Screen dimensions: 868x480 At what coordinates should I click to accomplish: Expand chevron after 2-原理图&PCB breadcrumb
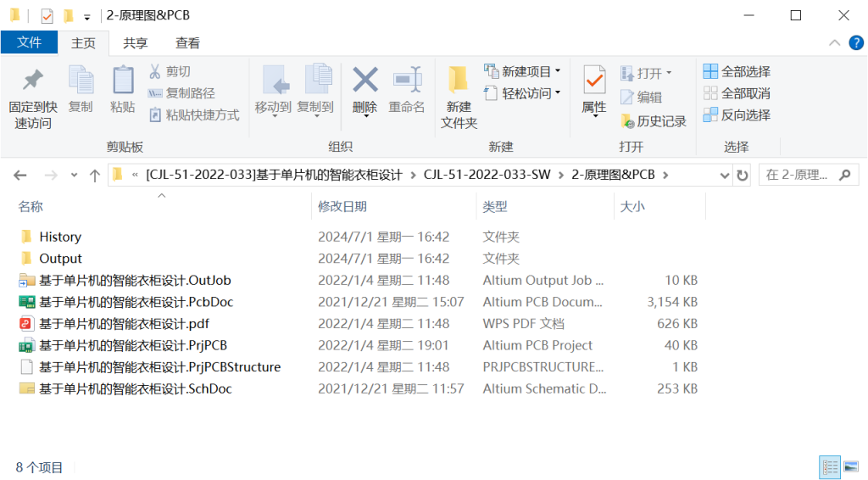(665, 176)
